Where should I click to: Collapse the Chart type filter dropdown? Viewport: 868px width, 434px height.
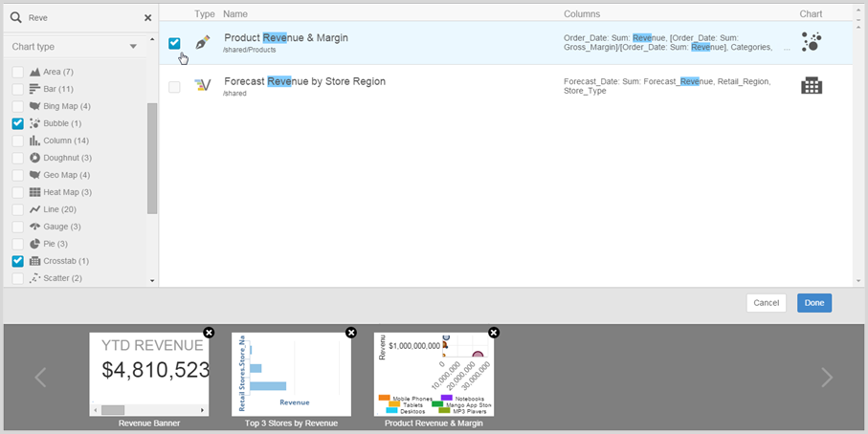(x=133, y=47)
